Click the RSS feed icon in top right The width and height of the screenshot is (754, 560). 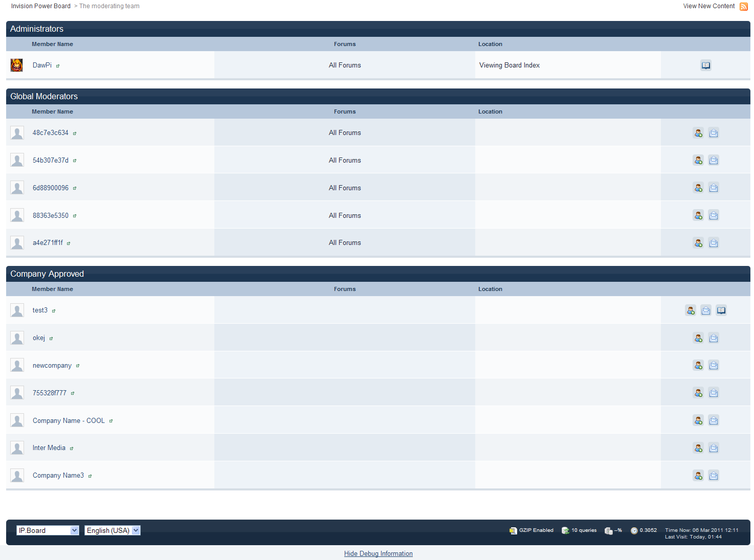(743, 6)
